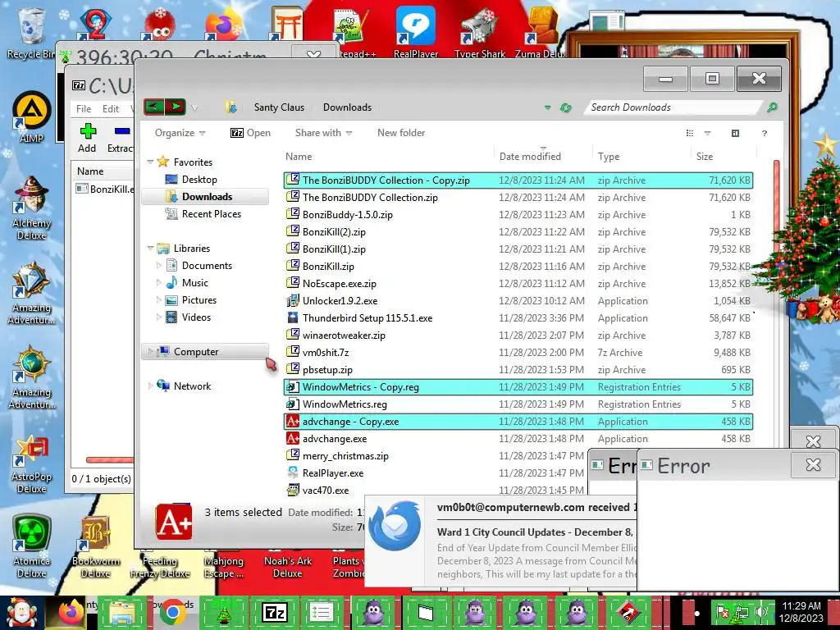Open Google Chrome from the taskbar

(x=172, y=612)
